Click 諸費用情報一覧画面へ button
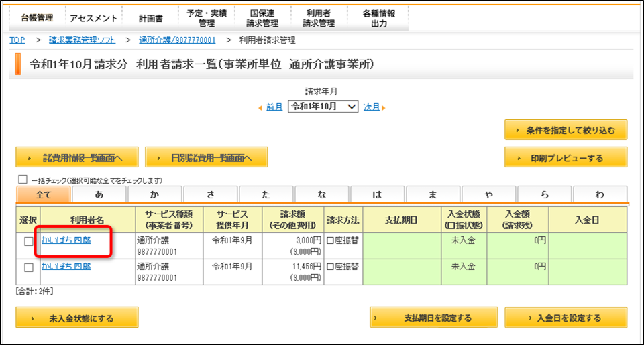Image resolution: width=644 pixels, height=345 pixels. (77, 157)
